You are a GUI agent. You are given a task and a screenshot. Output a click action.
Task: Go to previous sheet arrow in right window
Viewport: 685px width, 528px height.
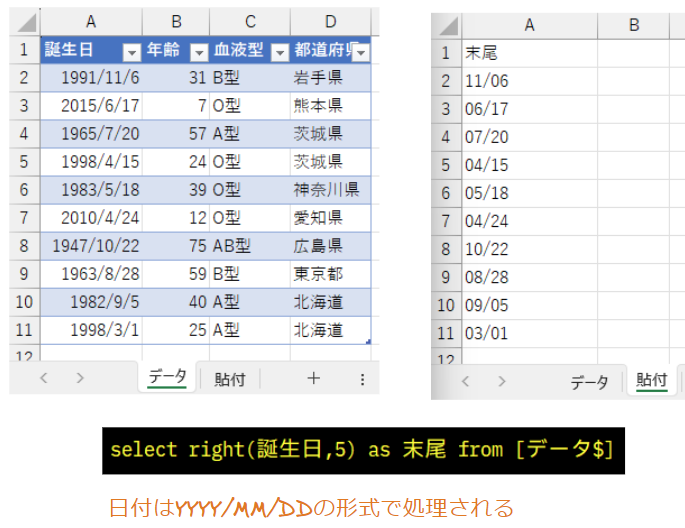click(x=466, y=381)
